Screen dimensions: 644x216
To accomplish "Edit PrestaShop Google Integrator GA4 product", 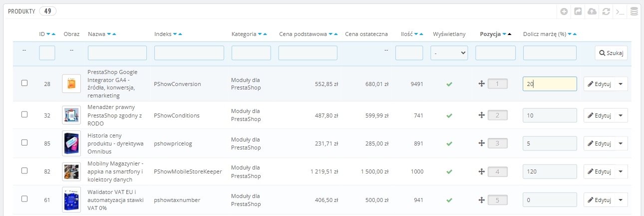I will [x=600, y=84].
